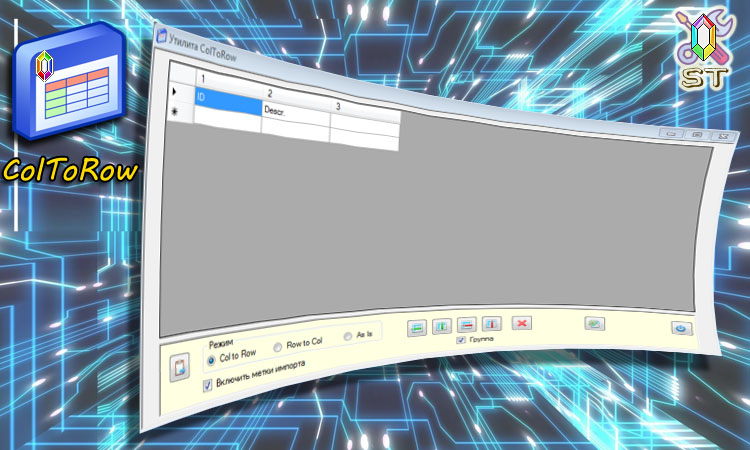Image resolution: width=750 pixels, height=450 pixels.
Task: Click the green image export button
Action: (595, 324)
